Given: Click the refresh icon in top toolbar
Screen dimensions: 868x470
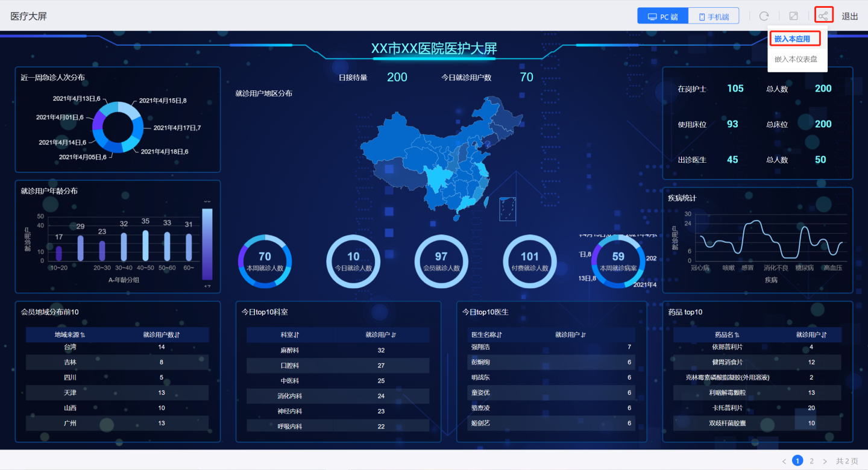Looking at the screenshot, I should point(764,16).
